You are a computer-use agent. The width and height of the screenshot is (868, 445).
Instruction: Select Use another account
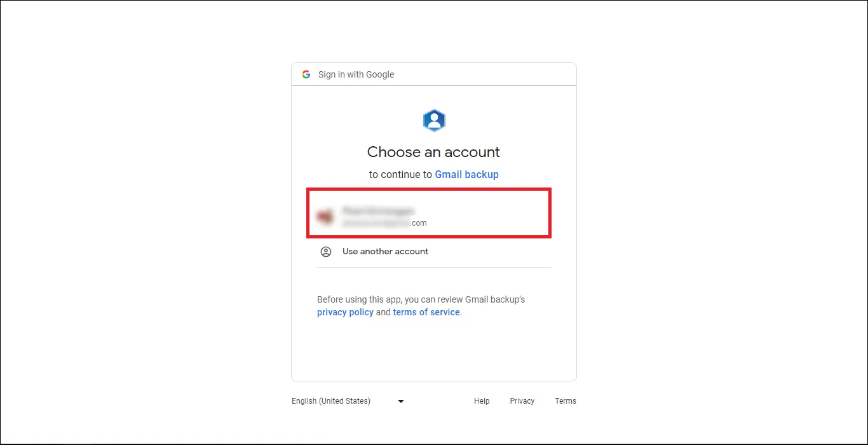click(434, 252)
